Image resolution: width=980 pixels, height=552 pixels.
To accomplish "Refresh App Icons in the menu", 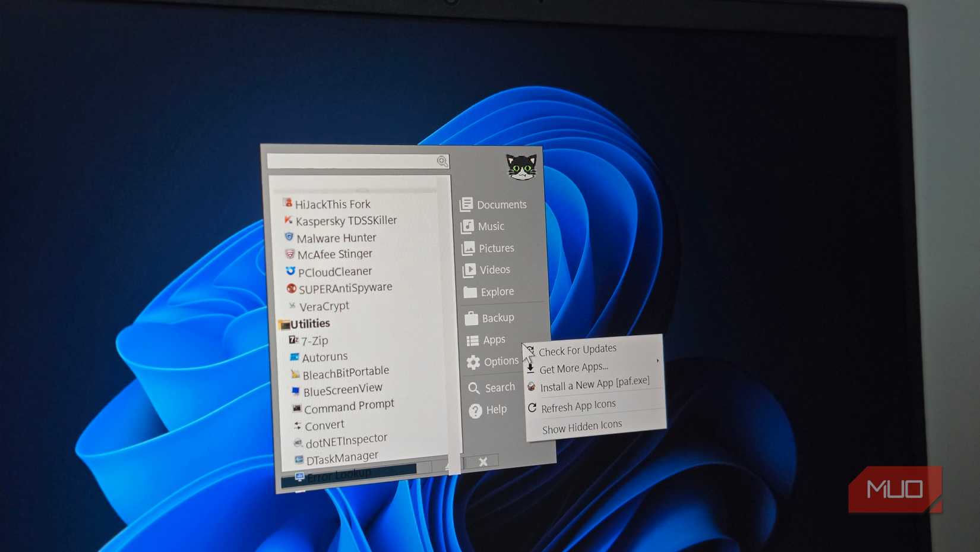I will (x=579, y=405).
